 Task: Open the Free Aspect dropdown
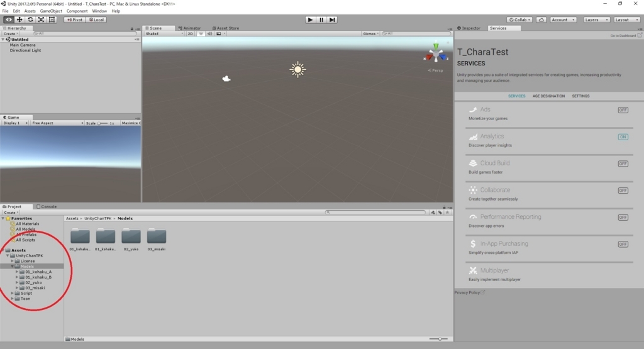click(x=57, y=123)
